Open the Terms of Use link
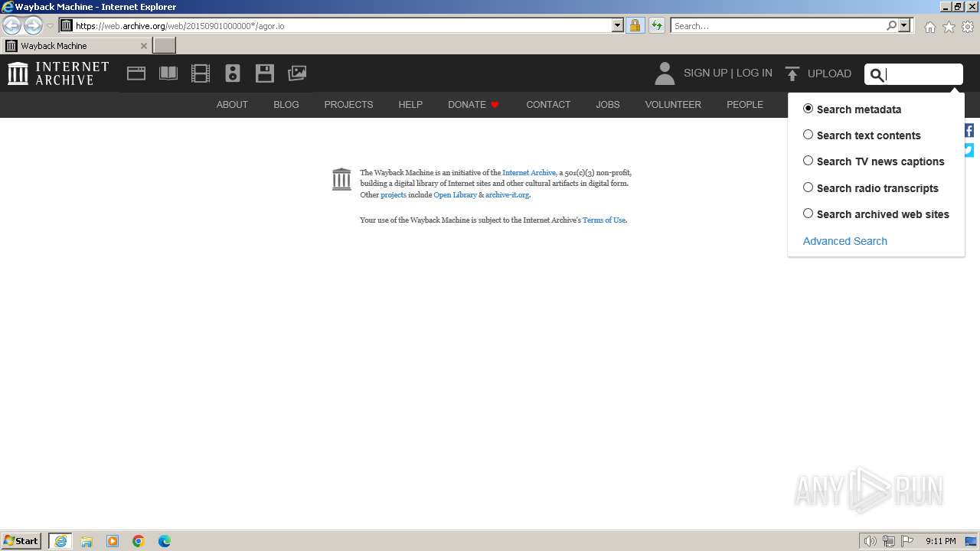980x551 pixels. coord(604,220)
